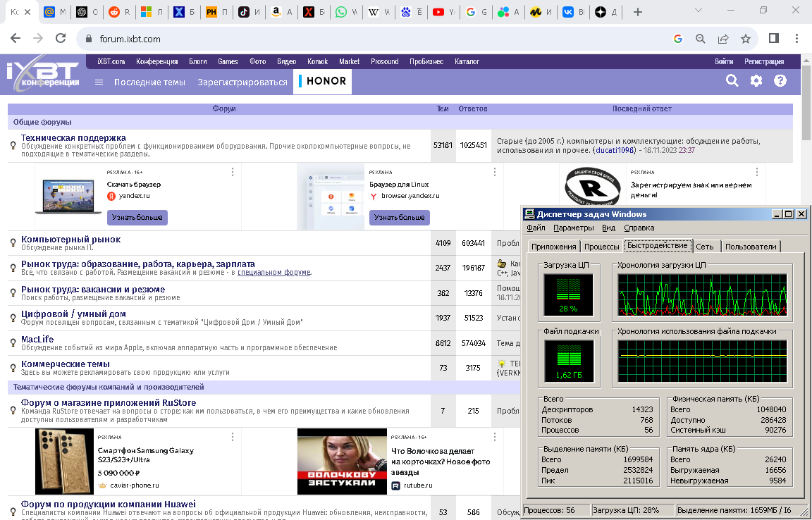Image resolution: width=812 pixels, height=520 pixels.
Task: Click the forum search magnifier icon
Action: coord(732,81)
